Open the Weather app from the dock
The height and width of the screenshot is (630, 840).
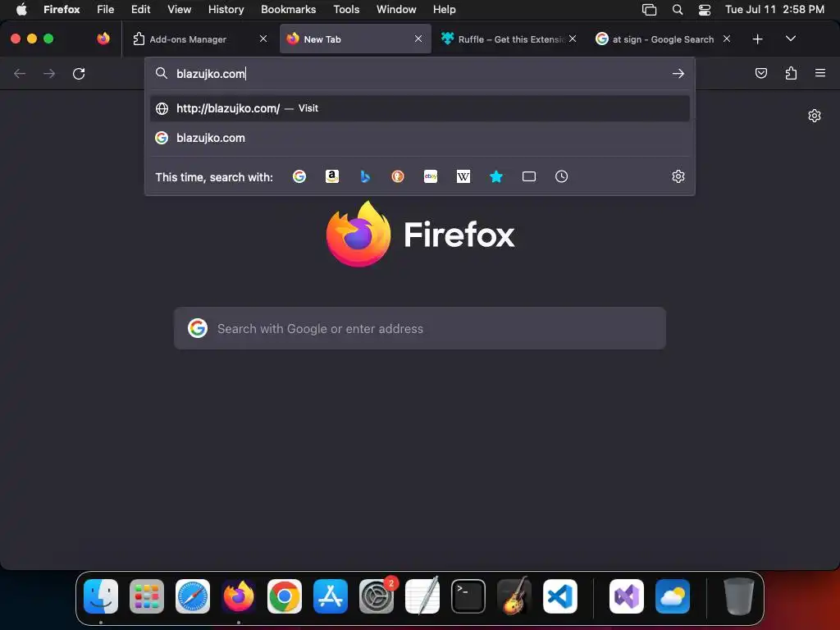point(673,596)
